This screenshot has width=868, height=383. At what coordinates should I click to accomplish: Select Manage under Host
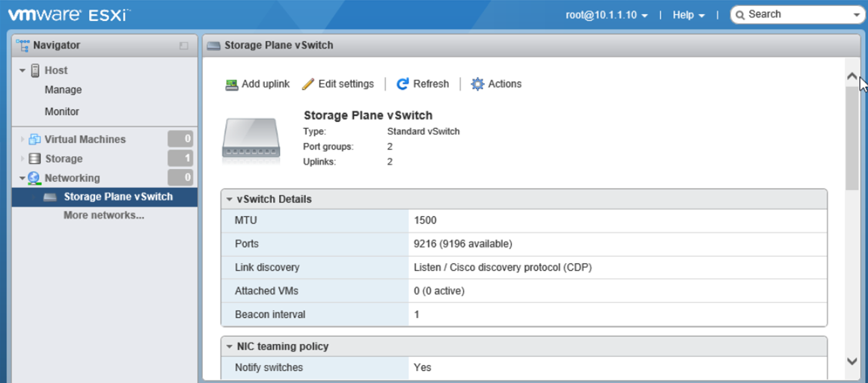63,90
